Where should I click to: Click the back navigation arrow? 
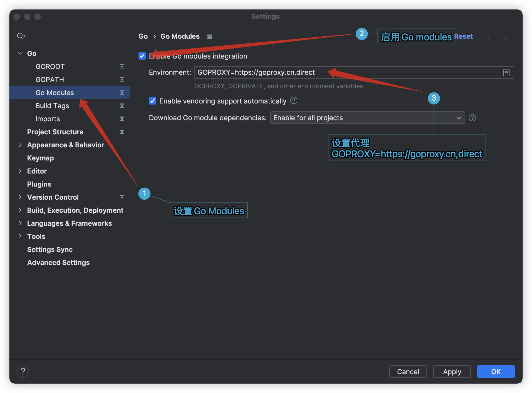tap(490, 37)
